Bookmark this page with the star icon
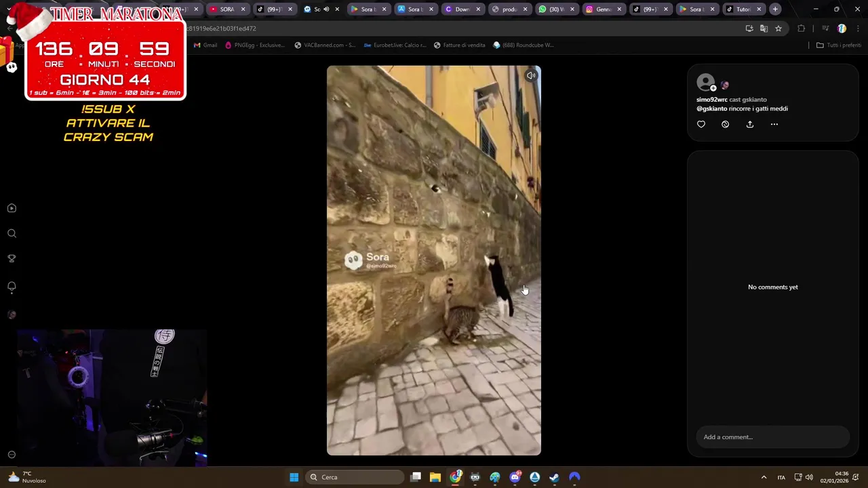 pyautogui.click(x=778, y=28)
